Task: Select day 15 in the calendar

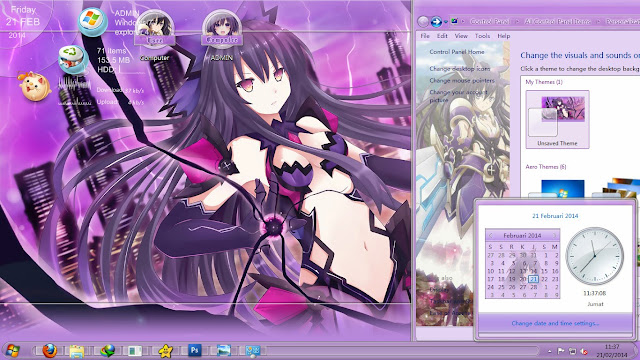Action: click(x=544, y=271)
